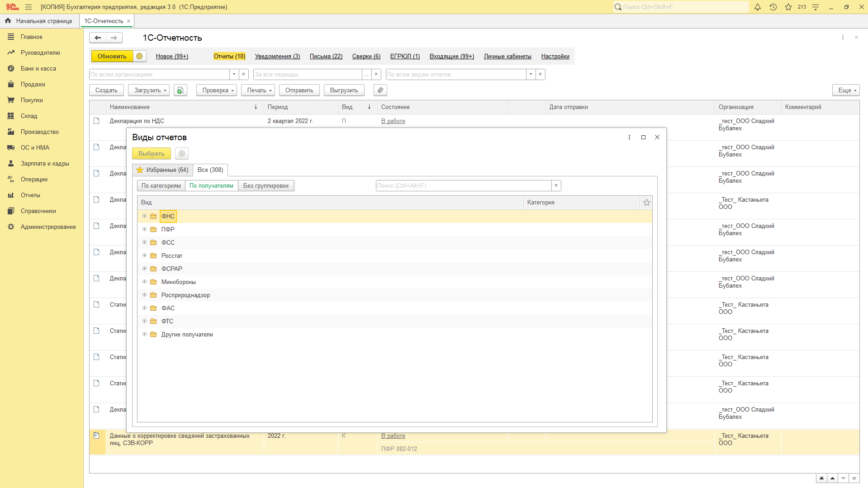Click the Выбрать button
The image size is (868, 488).
pos(152,153)
